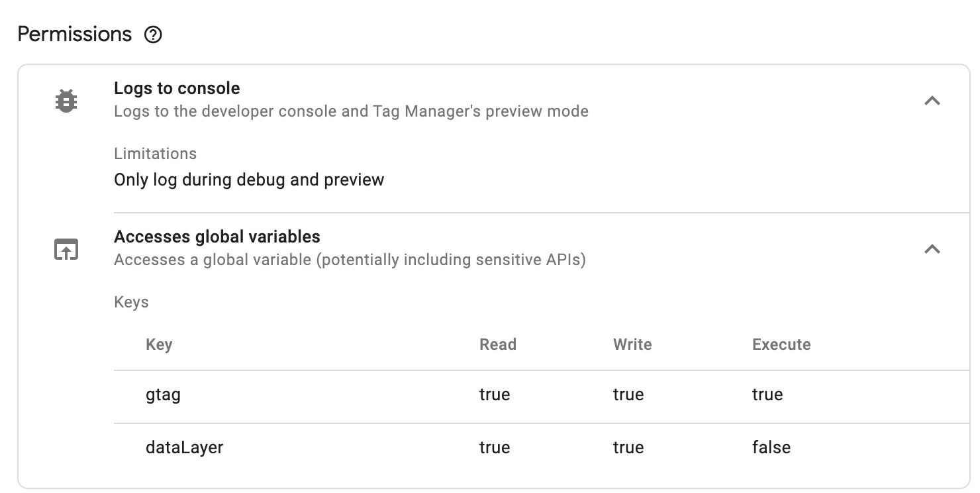Viewport: 980px width, 493px height.
Task: Collapse the Logs to console section chevron
Action: coord(932,101)
